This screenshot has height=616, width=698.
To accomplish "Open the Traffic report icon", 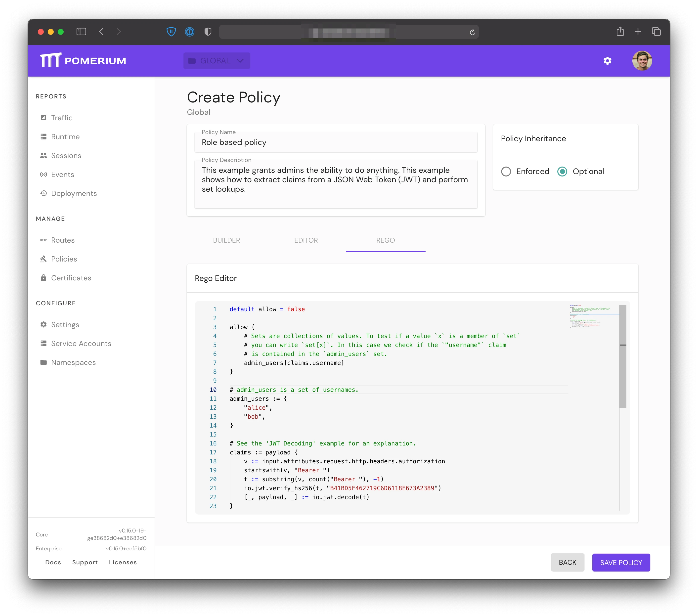I will [43, 118].
